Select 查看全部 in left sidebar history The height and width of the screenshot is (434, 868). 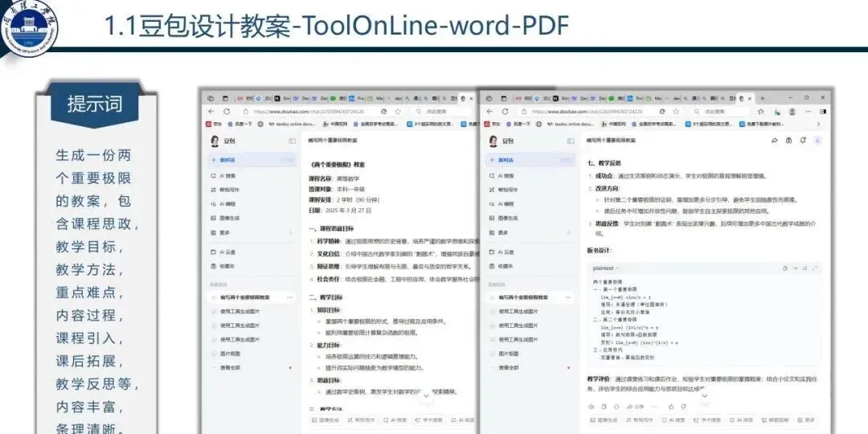pyautogui.click(x=231, y=367)
